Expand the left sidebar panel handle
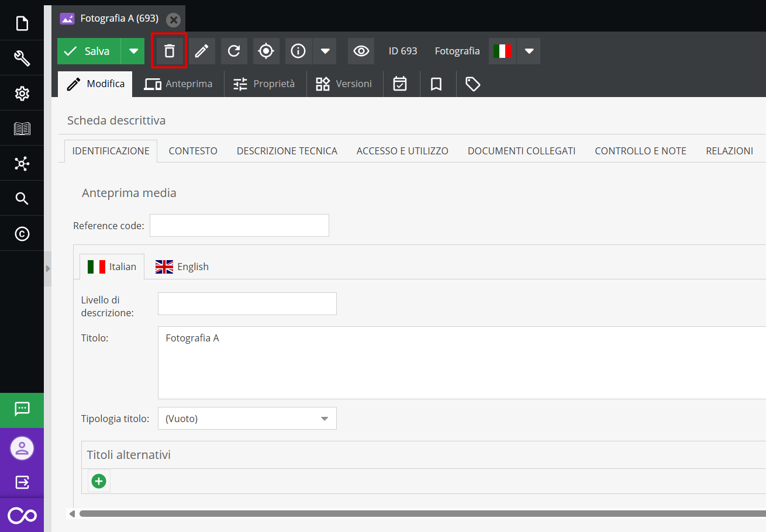Viewport: 766px width, 532px height. 48,269
